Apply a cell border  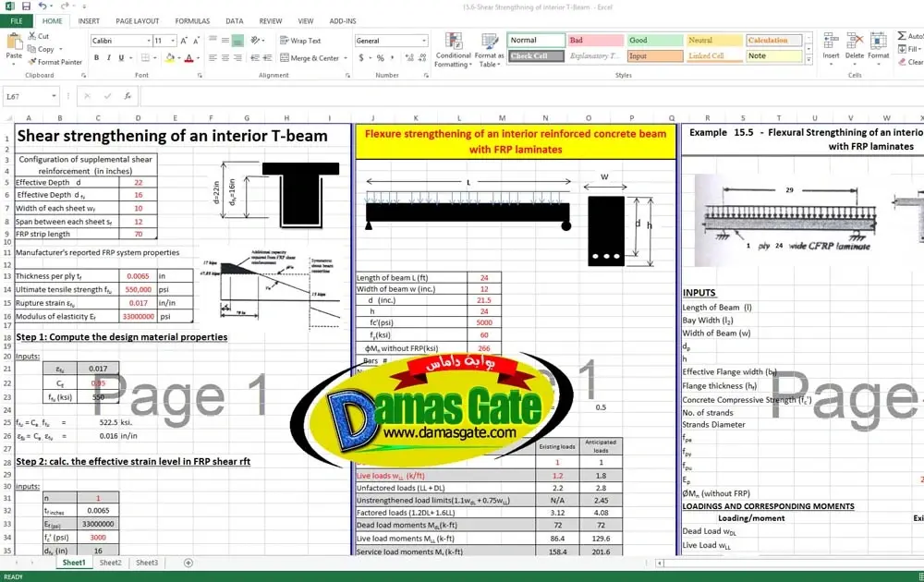[145, 57]
